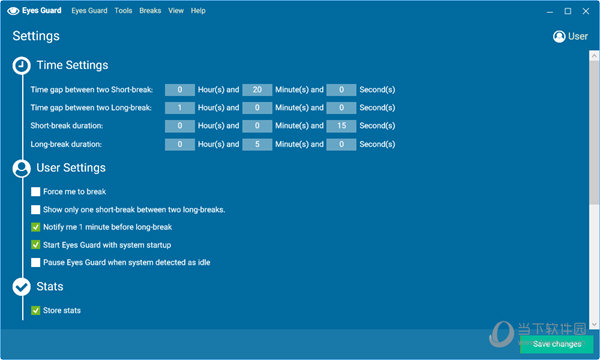The height and width of the screenshot is (360, 600).
Task: Maximize the Eyes Guard window
Action: (568, 11)
